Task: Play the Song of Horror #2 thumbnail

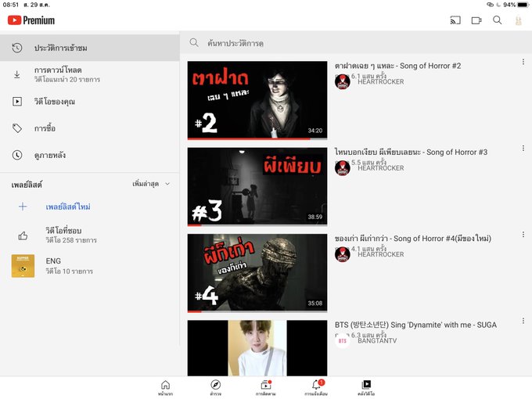Action: [x=257, y=100]
